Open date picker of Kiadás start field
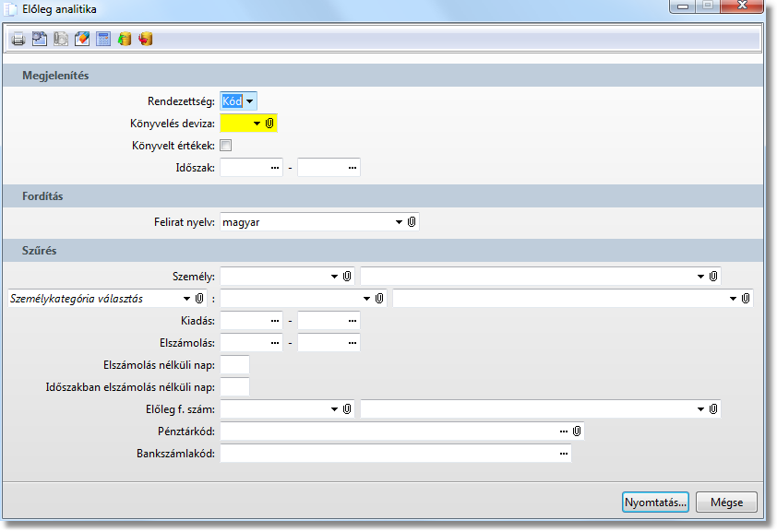The image size is (777, 532). pos(275,321)
